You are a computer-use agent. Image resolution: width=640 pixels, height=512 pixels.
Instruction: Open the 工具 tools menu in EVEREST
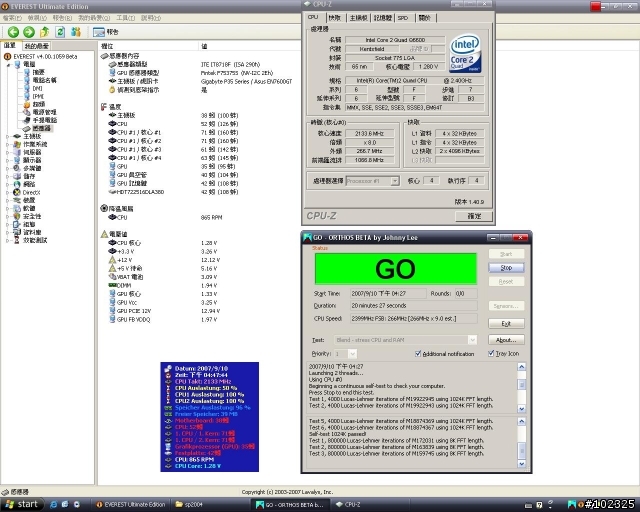click(125, 18)
